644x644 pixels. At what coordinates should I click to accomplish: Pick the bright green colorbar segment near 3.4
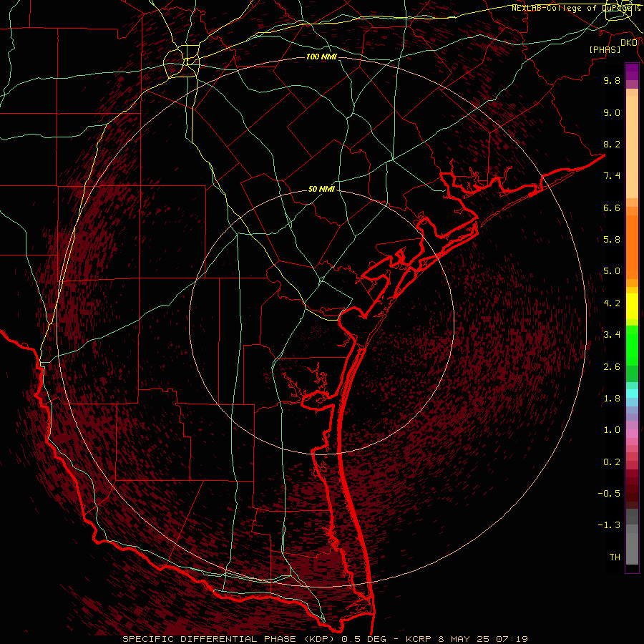(x=632, y=345)
